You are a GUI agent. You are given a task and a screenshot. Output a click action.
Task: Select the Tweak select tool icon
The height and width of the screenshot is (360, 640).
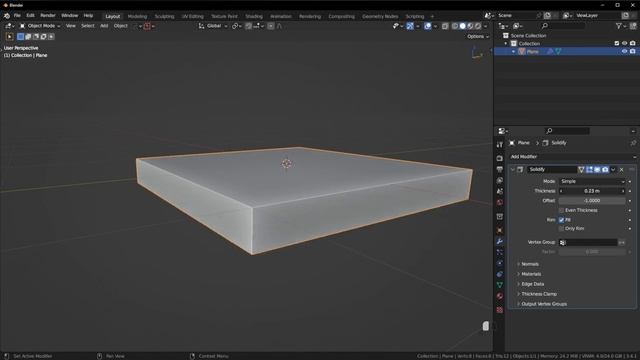[9, 37]
